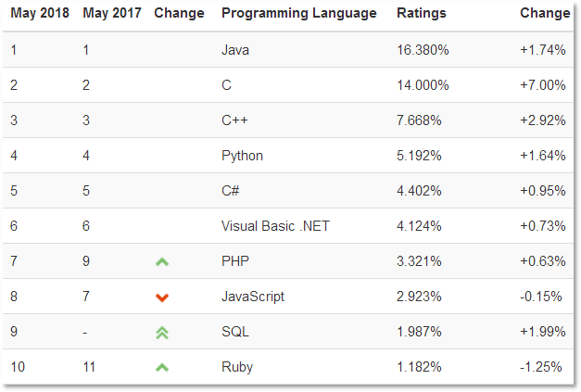Click Visual Basic .NET in the table
This screenshot has width=581, height=392.
(x=272, y=226)
